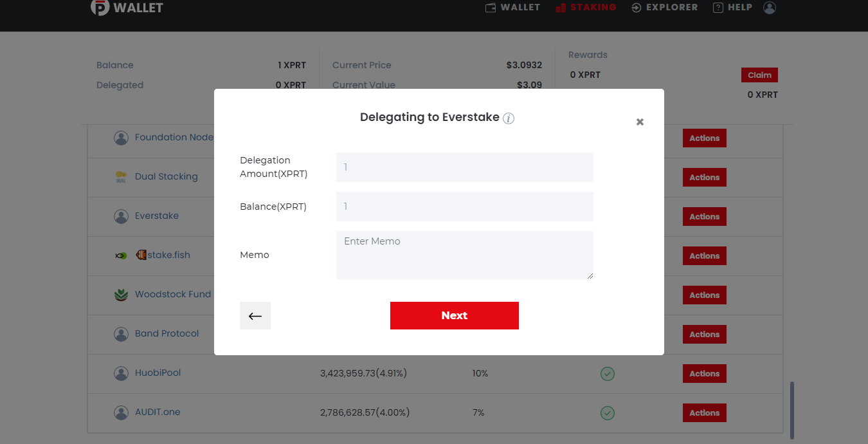Viewport: 868px width, 444px height.
Task: Open the Explorer menu item
Action: click(x=665, y=8)
